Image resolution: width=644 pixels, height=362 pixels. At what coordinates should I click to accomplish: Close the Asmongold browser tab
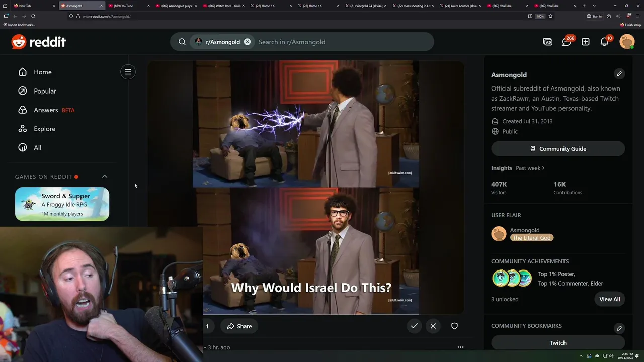(101, 6)
